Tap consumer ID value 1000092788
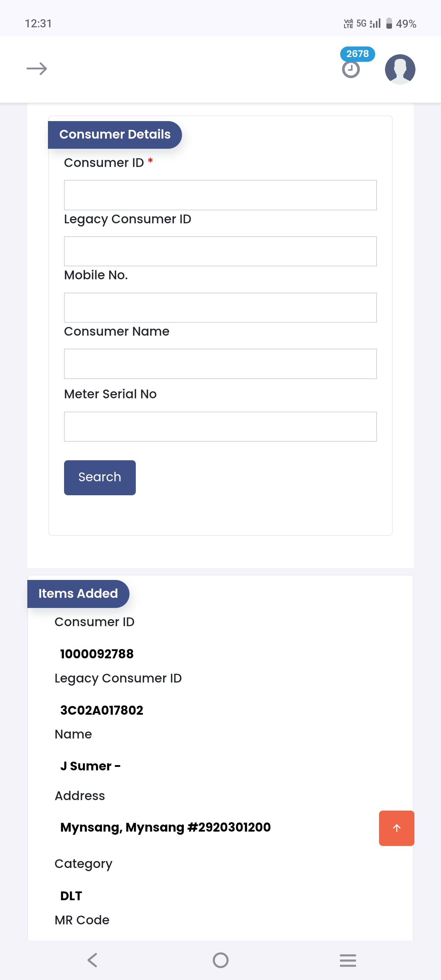This screenshot has width=441, height=980. (x=97, y=654)
